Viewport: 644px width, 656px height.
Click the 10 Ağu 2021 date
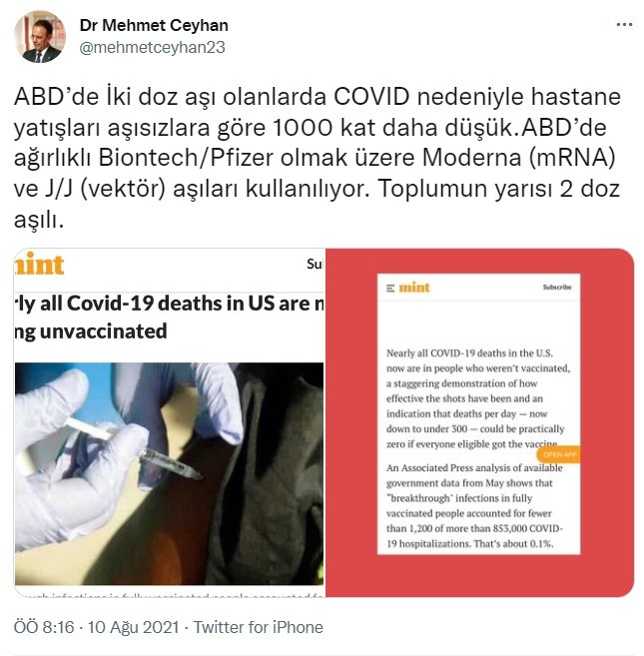133,628
